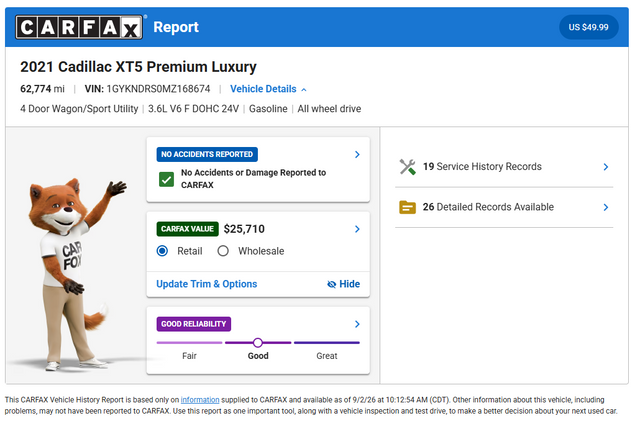
Task: Click the Gasoline fuel type text
Action: pyautogui.click(x=268, y=109)
